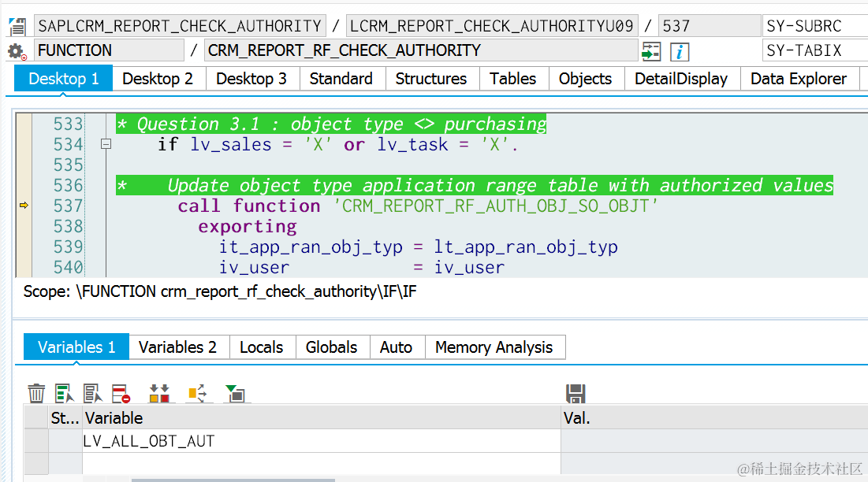The height and width of the screenshot is (482, 868).
Task: Open the Globals tab
Action: 331,347
